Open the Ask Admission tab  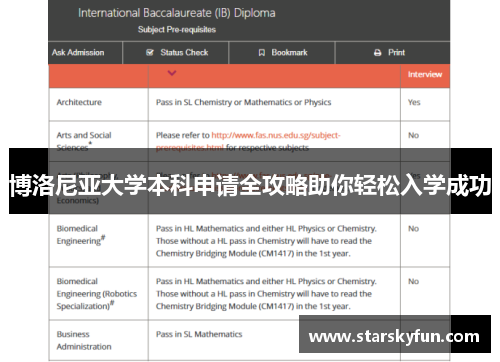point(85,52)
